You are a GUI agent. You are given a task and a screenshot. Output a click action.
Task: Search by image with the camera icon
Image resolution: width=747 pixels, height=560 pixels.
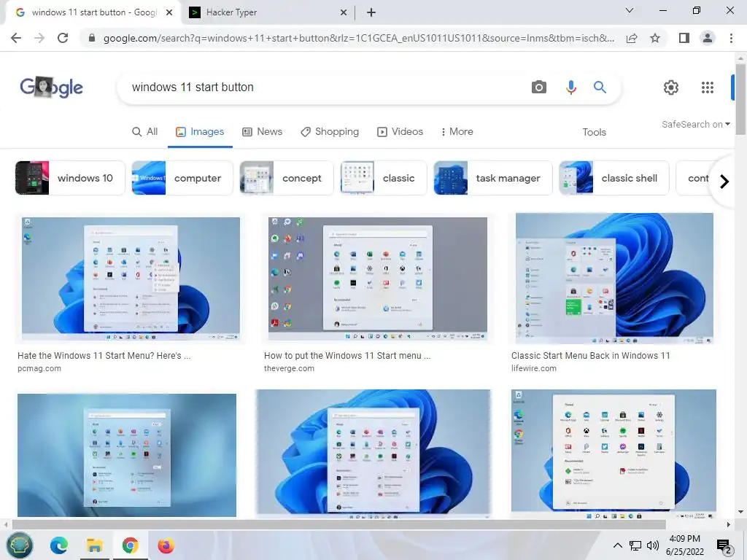tap(539, 87)
